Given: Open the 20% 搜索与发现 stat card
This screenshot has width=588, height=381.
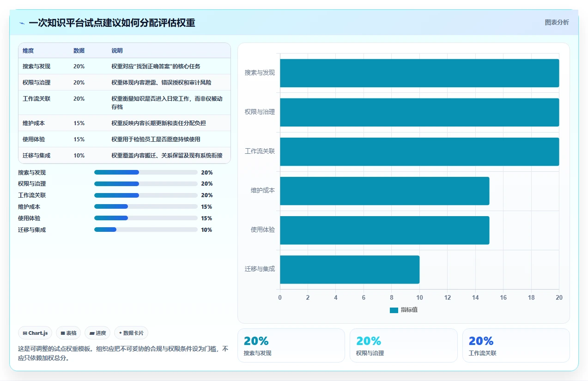Looking at the screenshot, I should (291, 345).
